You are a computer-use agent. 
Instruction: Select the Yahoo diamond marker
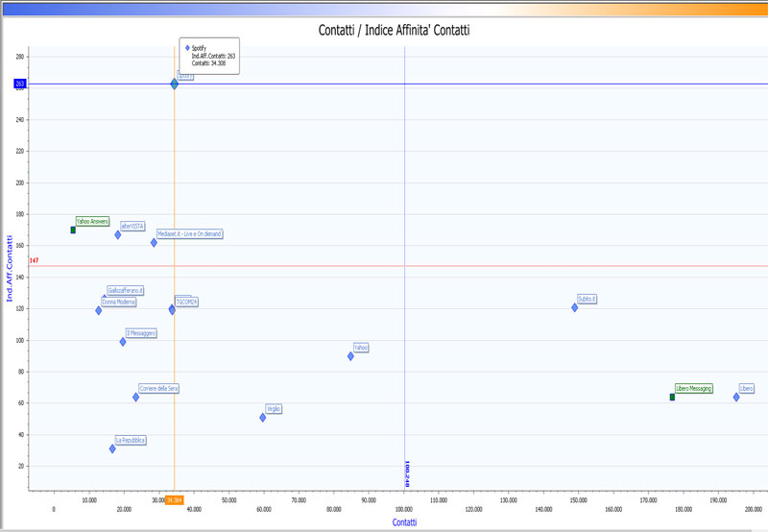tap(350, 356)
